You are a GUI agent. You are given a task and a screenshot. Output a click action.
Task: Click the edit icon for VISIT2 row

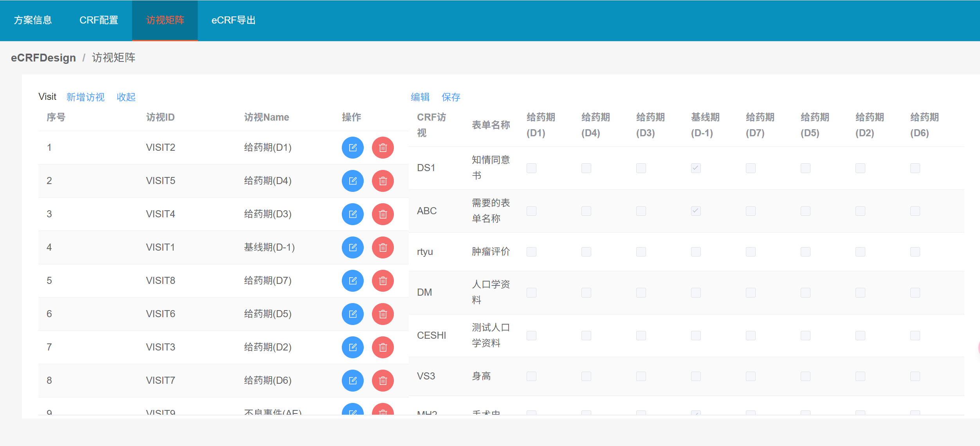click(352, 148)
